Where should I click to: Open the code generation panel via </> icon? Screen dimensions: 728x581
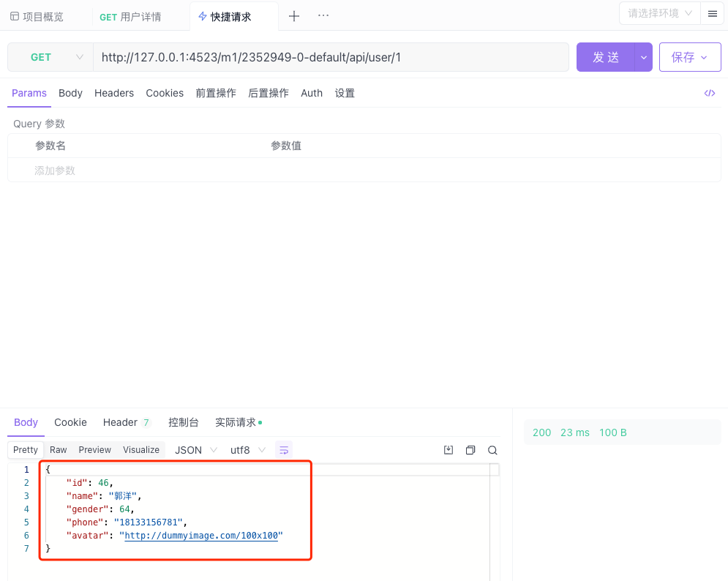click(x=709, y=93)
